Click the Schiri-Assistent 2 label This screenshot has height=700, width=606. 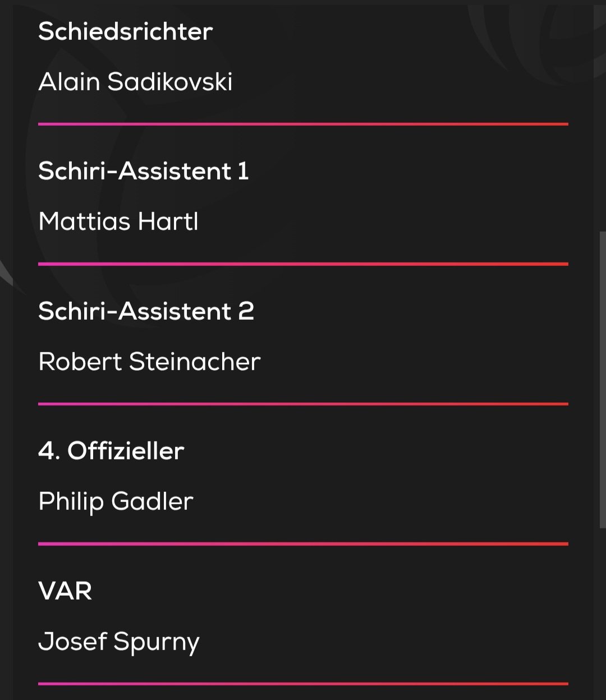click(x=146, y=311)
